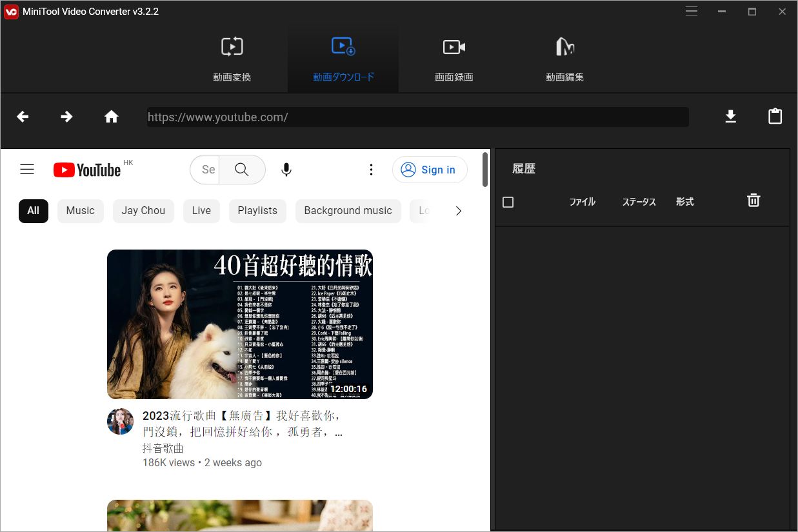Open the 40首超好聽的情歌 video thumbnail

(x=240, y=324)
